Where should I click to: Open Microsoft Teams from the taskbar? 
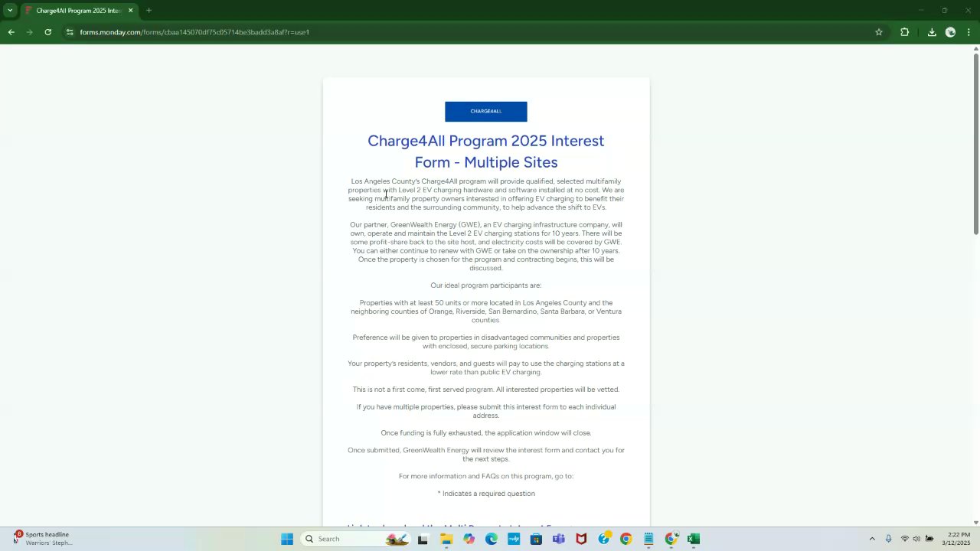[559, 539]
